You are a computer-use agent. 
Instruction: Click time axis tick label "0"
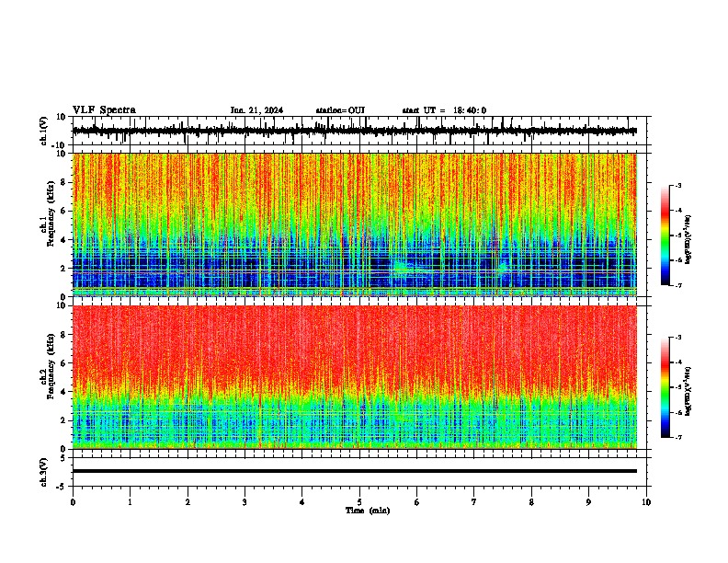(x=73, y=502)
